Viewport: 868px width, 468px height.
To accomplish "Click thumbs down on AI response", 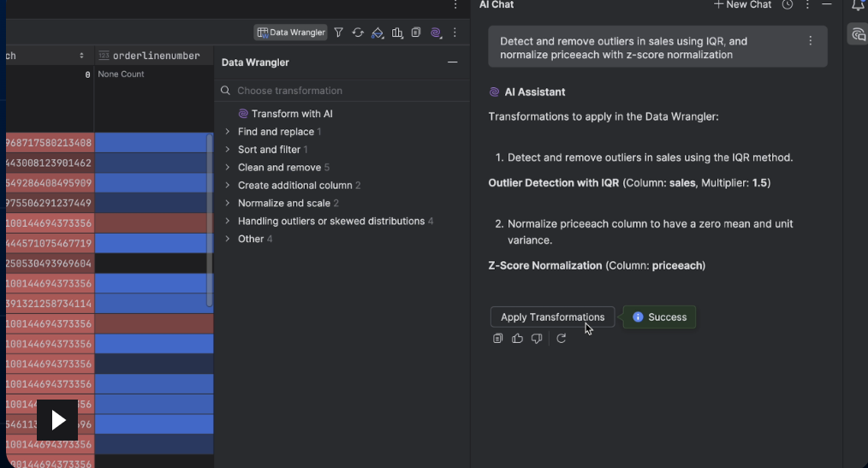I will click(537, 339).
